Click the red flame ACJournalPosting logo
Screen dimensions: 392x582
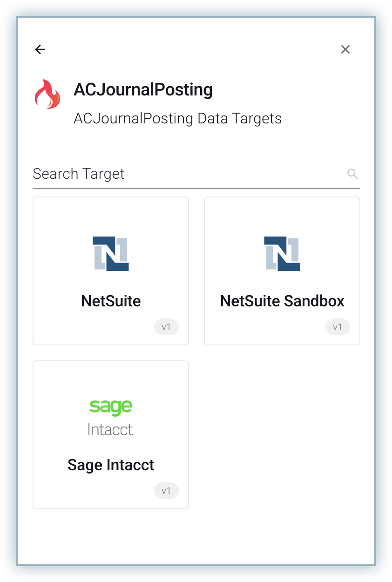pyautogui.click(x=47, y=94)
